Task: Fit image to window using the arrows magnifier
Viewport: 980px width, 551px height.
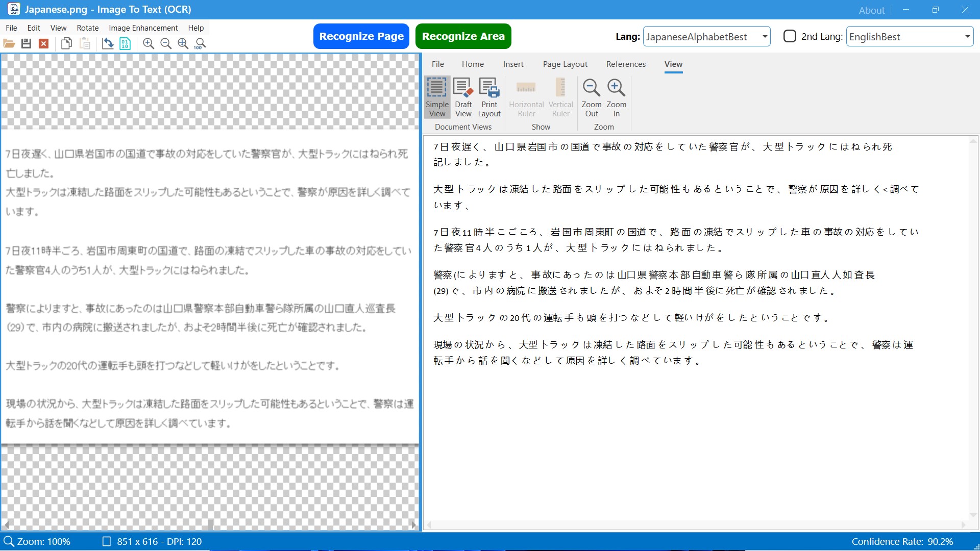Action: click(x=183, y=43)
